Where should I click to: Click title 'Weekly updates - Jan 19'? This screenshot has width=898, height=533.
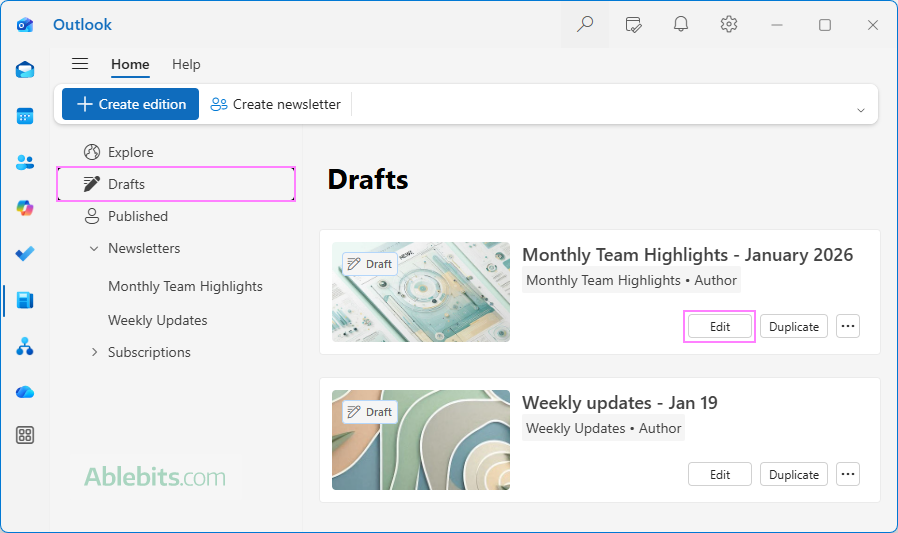pyautogui.click(x=620, y=402)
